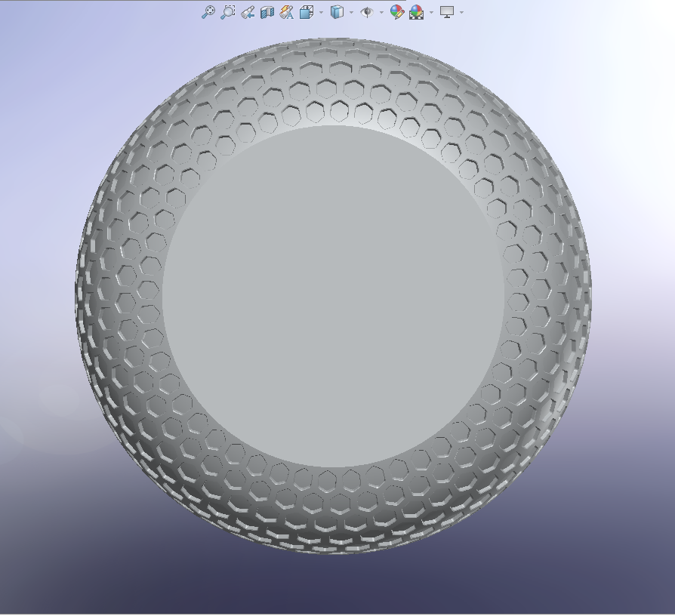Click the Apply Scene icon

click(x=416, y=12)
